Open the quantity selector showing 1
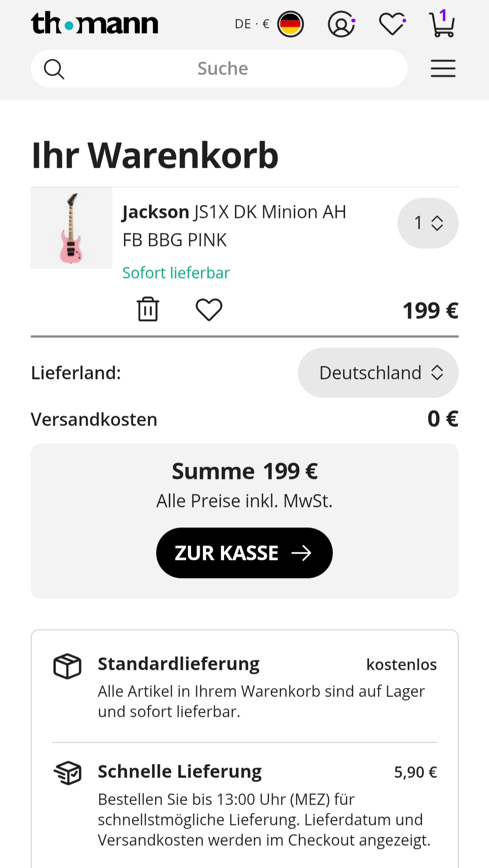 pos(428,223)
